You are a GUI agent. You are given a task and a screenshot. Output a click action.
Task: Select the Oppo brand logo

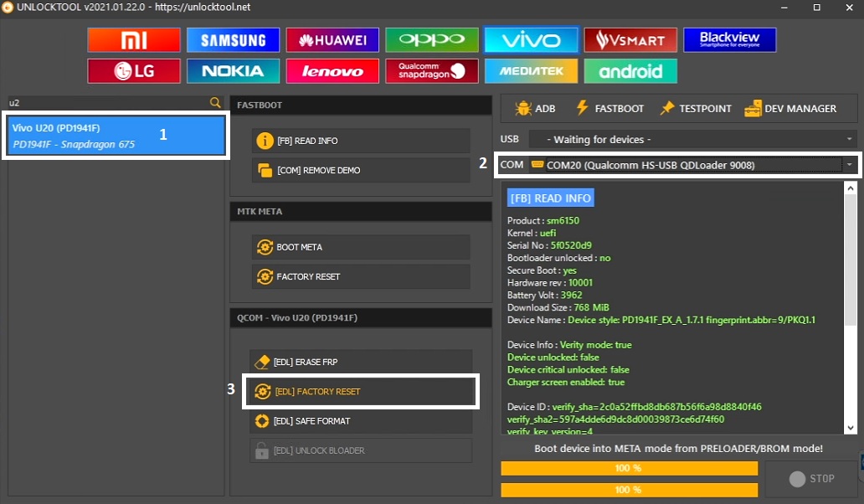[x=432, y=40]
